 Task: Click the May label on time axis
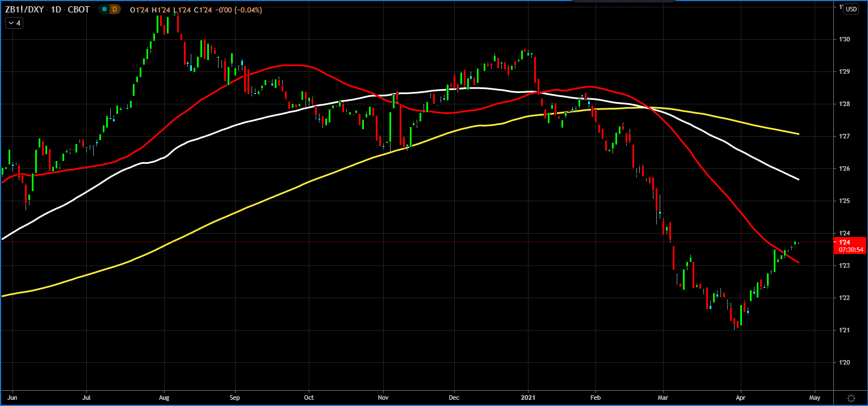815,397
